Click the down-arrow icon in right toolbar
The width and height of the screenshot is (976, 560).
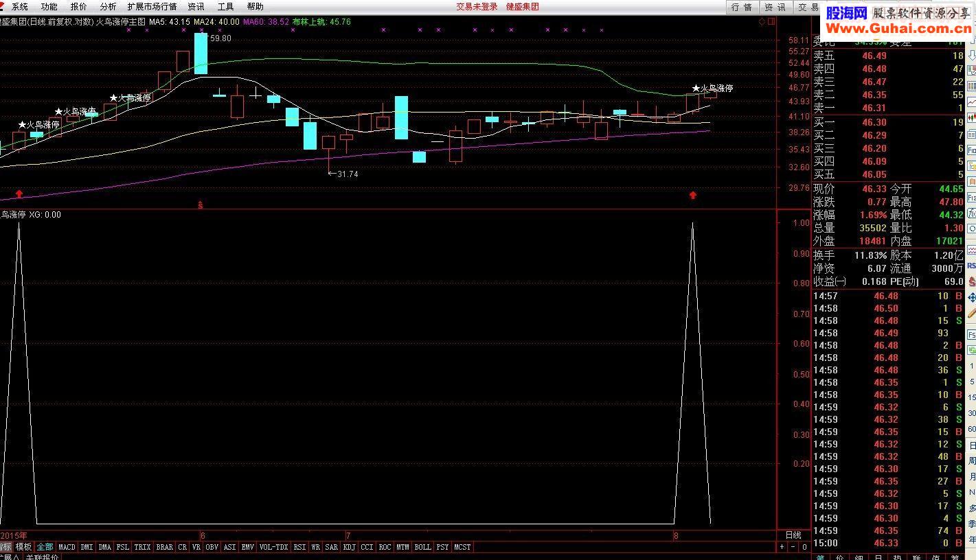(x=972, y=55)
